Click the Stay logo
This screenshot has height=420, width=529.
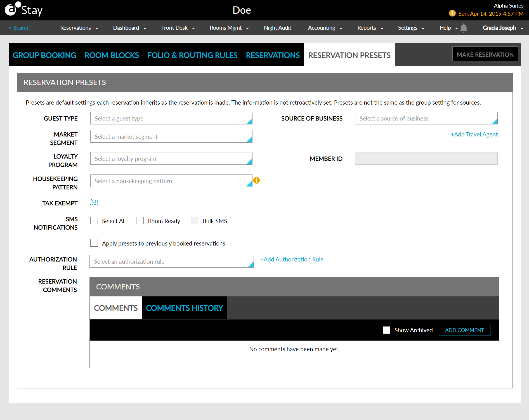pyautogui.click(x=23, y=10)
